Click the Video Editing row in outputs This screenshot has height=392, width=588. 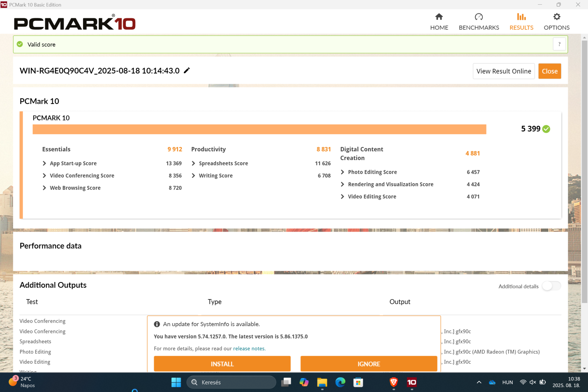click(35, 362)
